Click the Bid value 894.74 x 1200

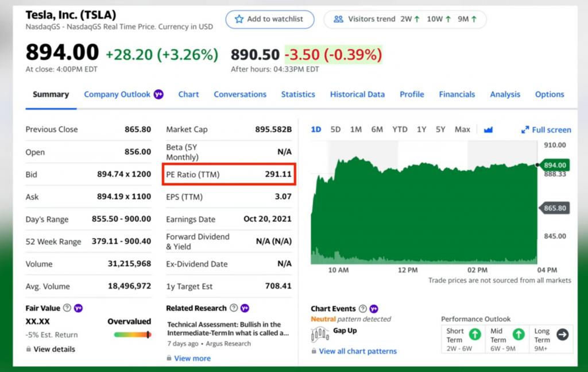click(x=124, y=174)
